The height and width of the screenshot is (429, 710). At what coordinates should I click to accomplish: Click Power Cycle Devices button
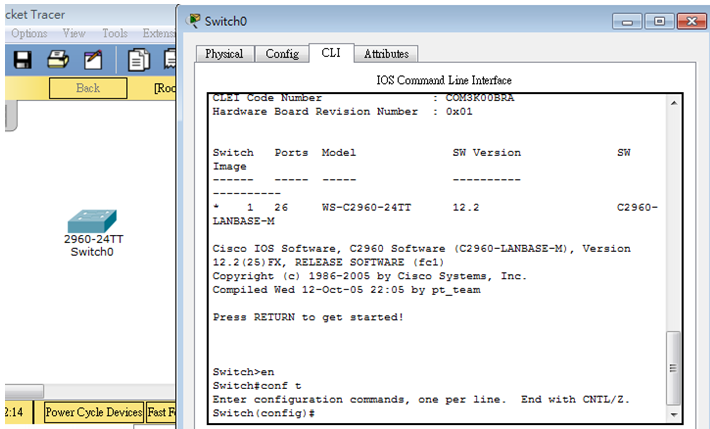[94, 412]
